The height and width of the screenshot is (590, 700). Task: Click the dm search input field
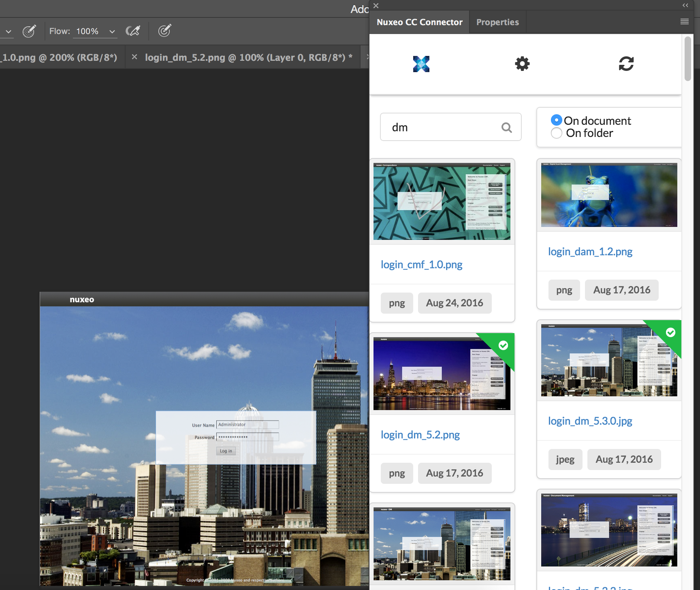point(442,128)
